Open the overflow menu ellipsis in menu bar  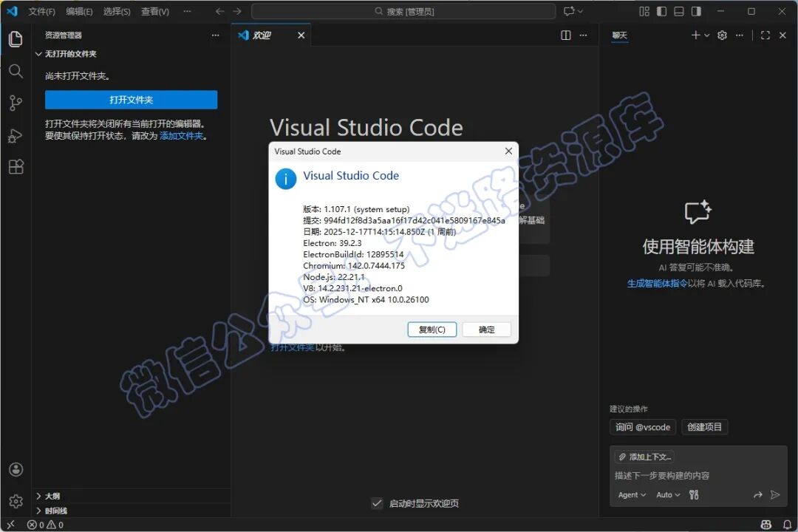[x=187, y=11]
